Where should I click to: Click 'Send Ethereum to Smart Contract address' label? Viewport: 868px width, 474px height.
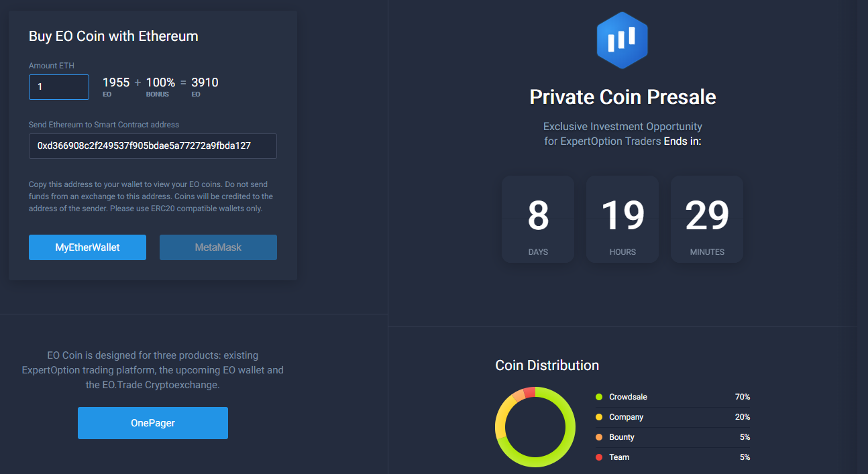click(104, 125)
